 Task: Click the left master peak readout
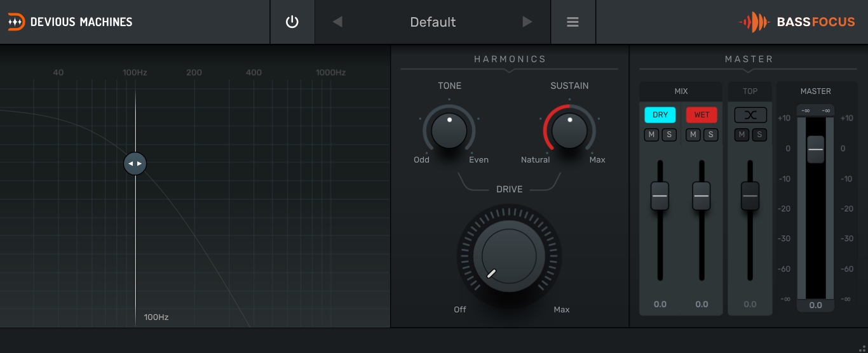(x=806, y=110)
